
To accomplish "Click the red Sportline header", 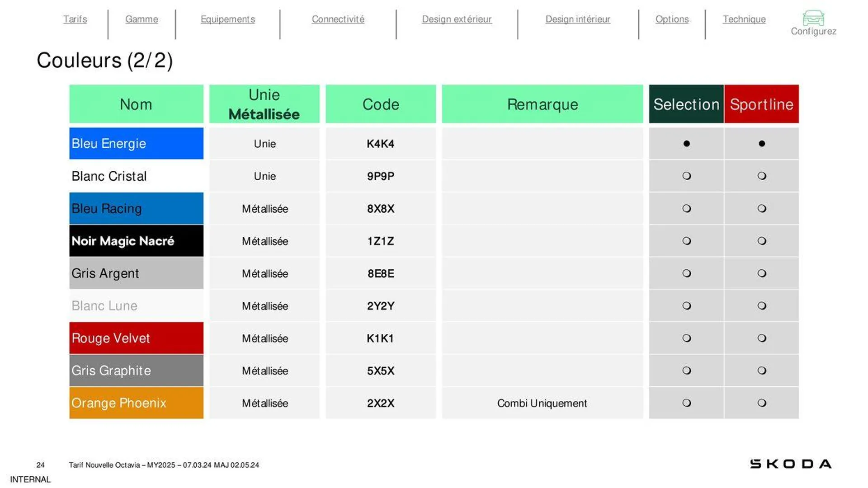I will (x=762, y=104).
